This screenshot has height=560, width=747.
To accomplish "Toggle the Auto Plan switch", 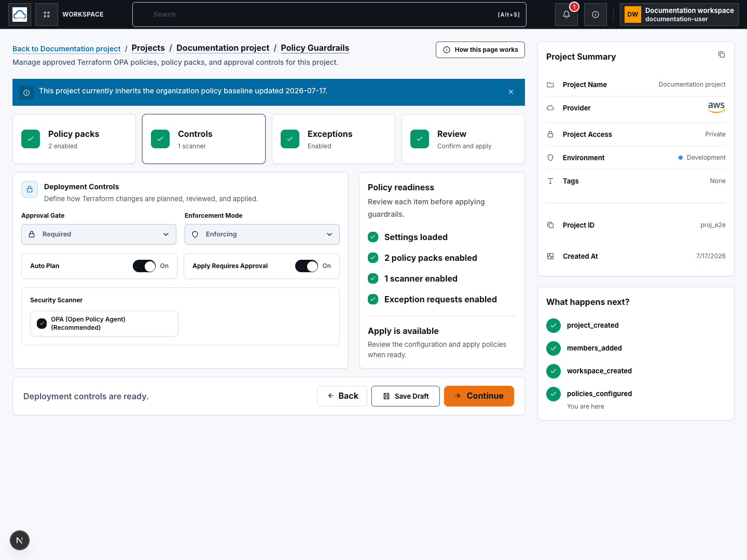I will click(x=144, y=266).
